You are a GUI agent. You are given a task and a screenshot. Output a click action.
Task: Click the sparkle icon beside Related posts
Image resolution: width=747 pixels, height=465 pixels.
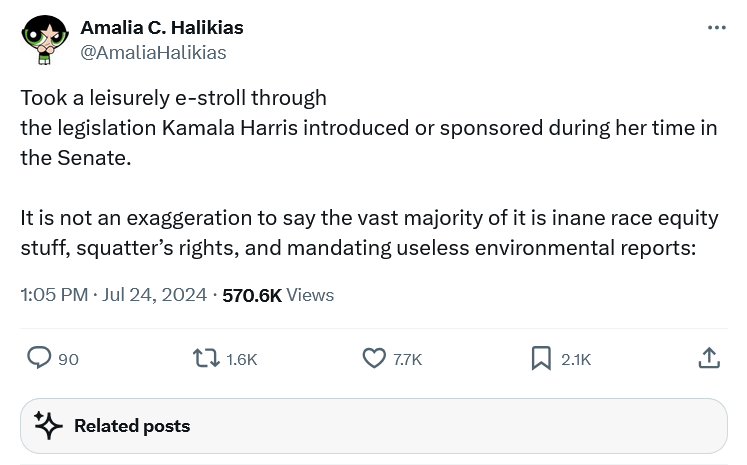point(49,426)
